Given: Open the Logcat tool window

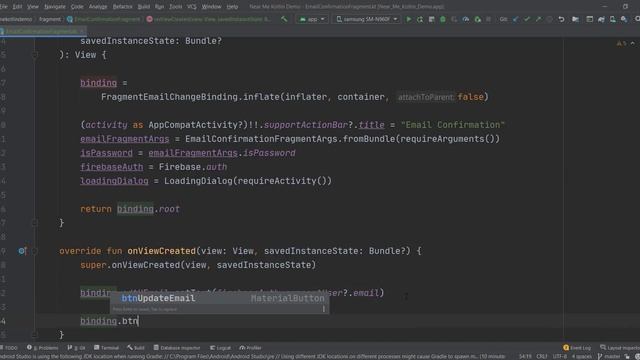Looking at the screenshot, I should pos(220,348).
